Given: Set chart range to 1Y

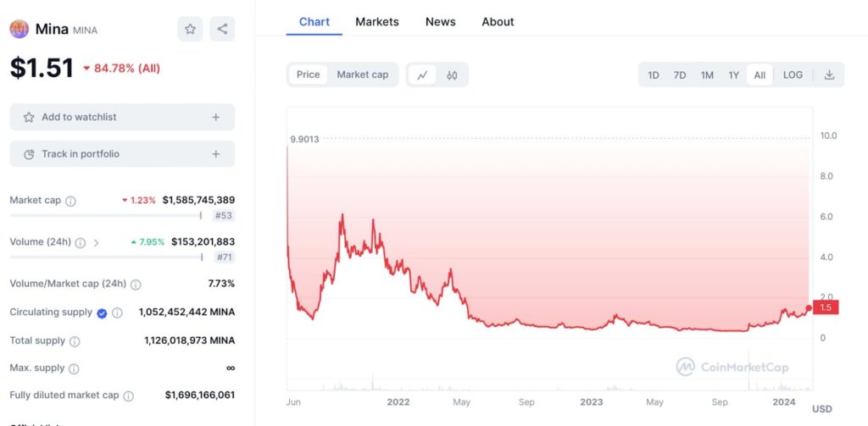Looking at the screenshot, I should coord(734,75).
